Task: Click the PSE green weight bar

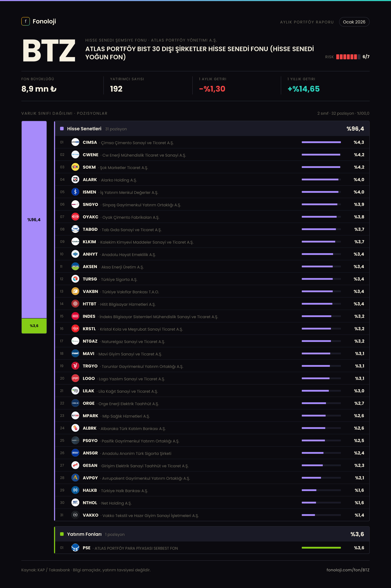Action: click(x=321, y=548)
